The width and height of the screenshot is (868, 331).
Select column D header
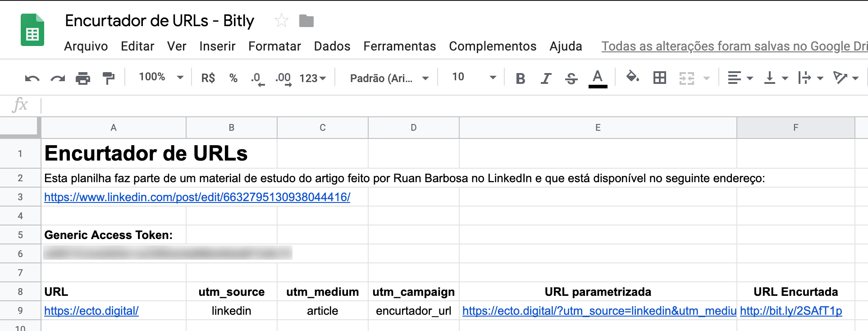click(x=414, y=128)
